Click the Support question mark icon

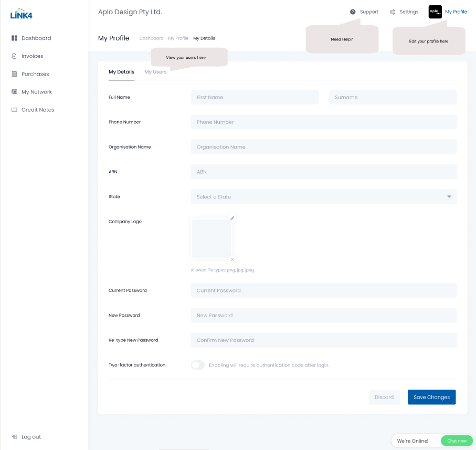pyautogui.click(x=353, y=12)
